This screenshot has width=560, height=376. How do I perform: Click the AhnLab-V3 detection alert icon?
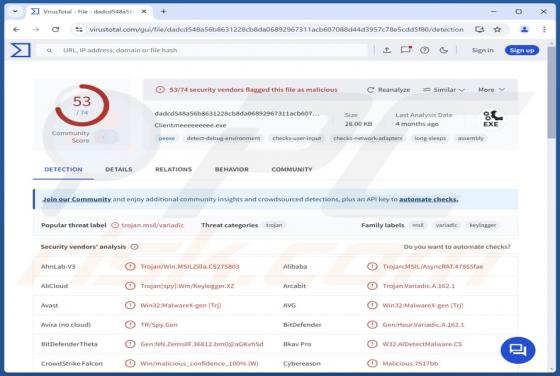tap(130, 266)
